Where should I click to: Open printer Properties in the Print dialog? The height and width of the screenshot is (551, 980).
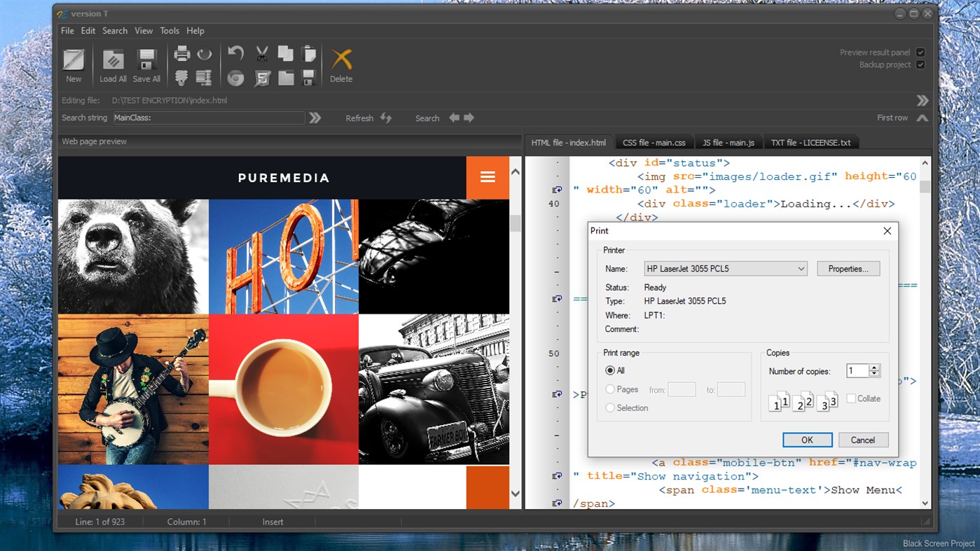tap(848, 269)
